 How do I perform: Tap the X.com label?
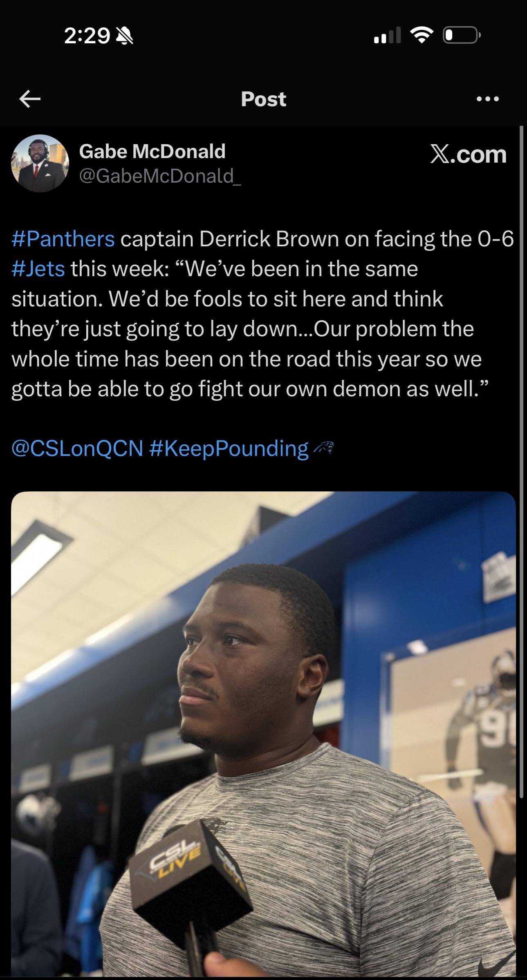point(468,154)
